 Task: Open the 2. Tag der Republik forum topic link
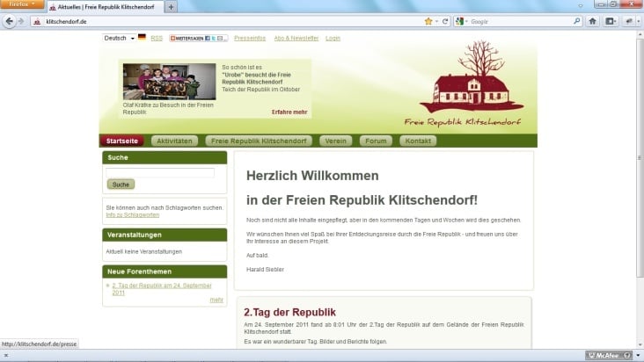click(162, 289)
